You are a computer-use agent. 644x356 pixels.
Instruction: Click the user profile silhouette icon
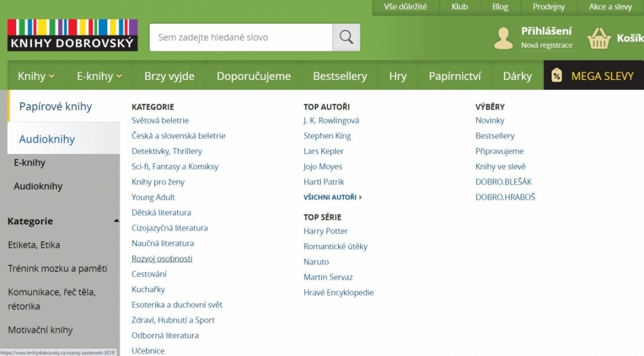pyautogui.click(x=503, y=39)
